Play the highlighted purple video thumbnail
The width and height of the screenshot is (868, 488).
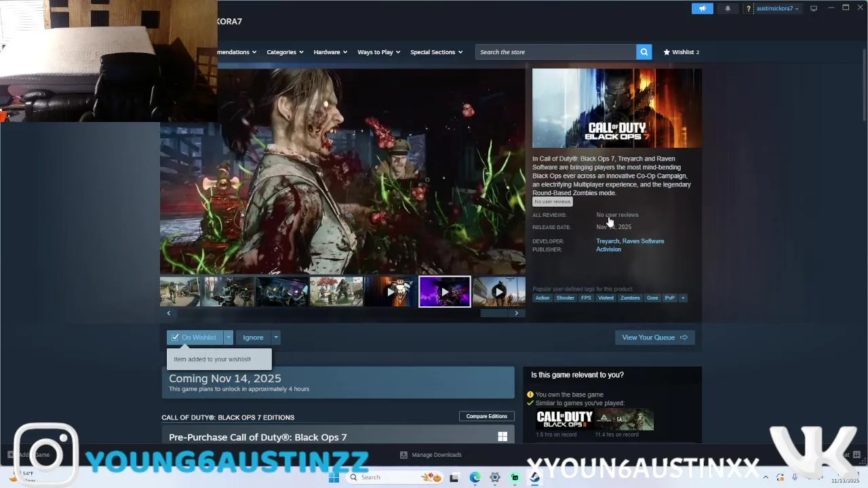445,292
